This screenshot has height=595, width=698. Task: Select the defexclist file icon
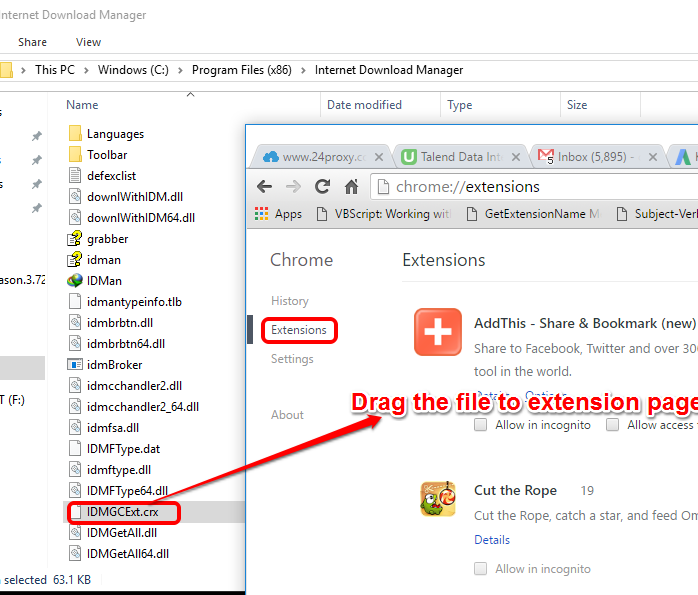point(75,175)
